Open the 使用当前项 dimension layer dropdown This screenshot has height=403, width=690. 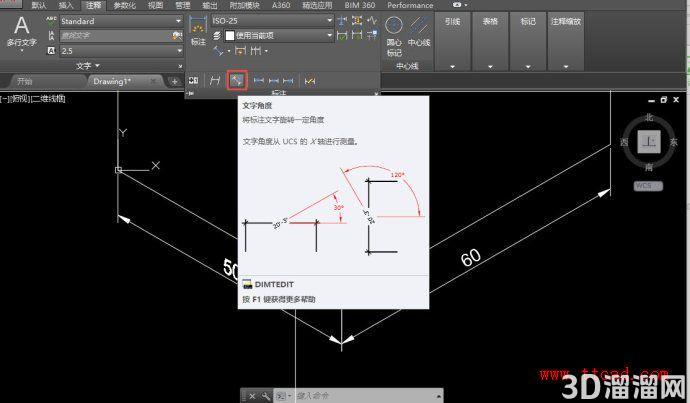coord(330,35)
